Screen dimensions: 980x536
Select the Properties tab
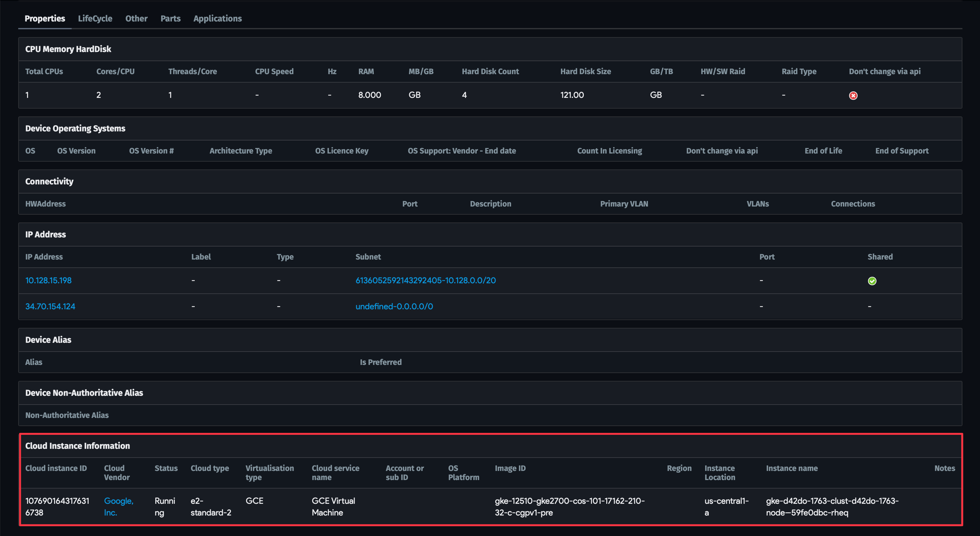(45, 18)
